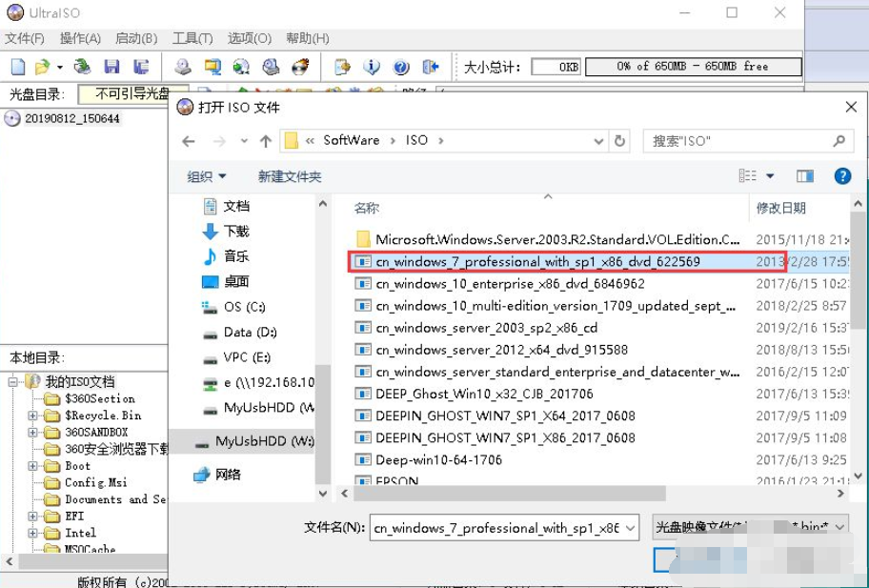869x588 pixels.
Task: Select OS (C:) drive in navigation pane
Action: [x=244, y=307]
